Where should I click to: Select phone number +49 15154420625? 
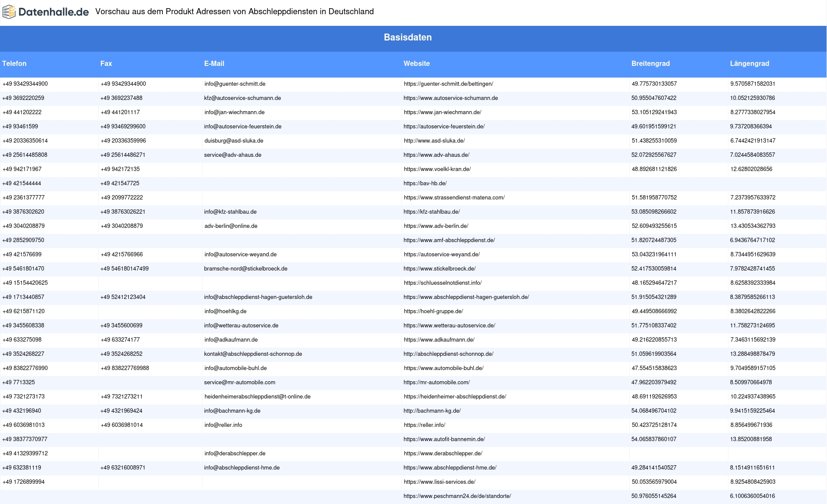point(25,283)
